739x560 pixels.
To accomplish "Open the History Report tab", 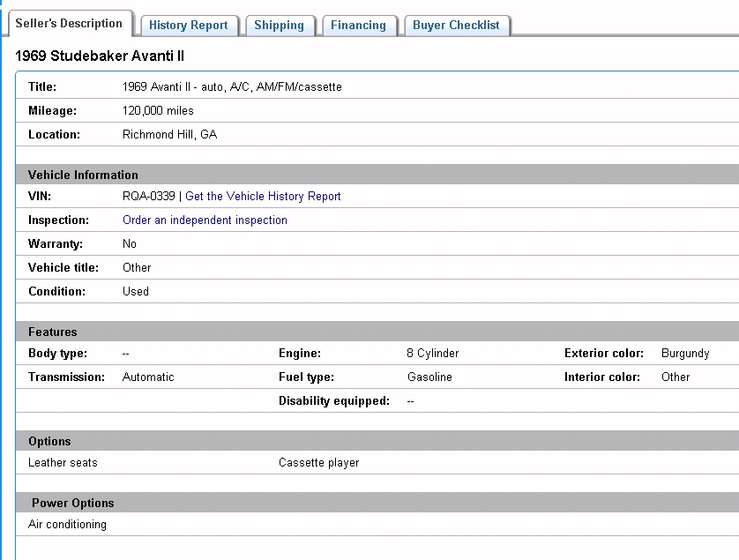I will (189, 26).
